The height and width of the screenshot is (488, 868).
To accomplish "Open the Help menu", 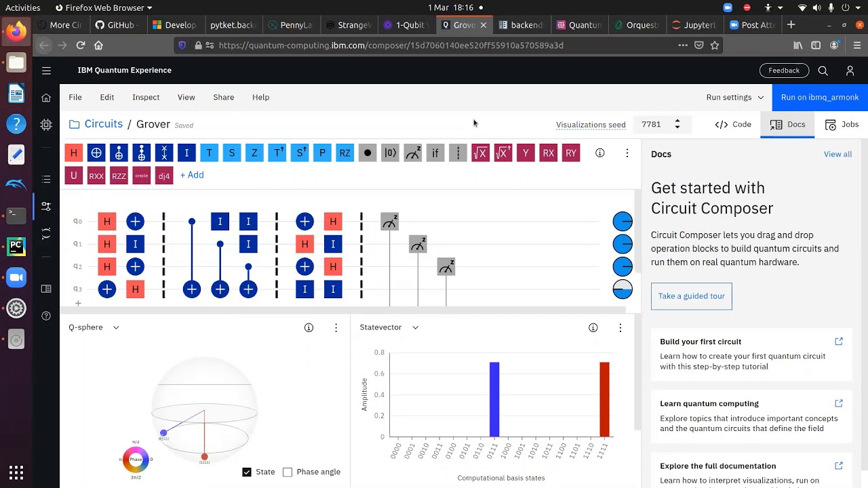I will [x=261, y=98].
